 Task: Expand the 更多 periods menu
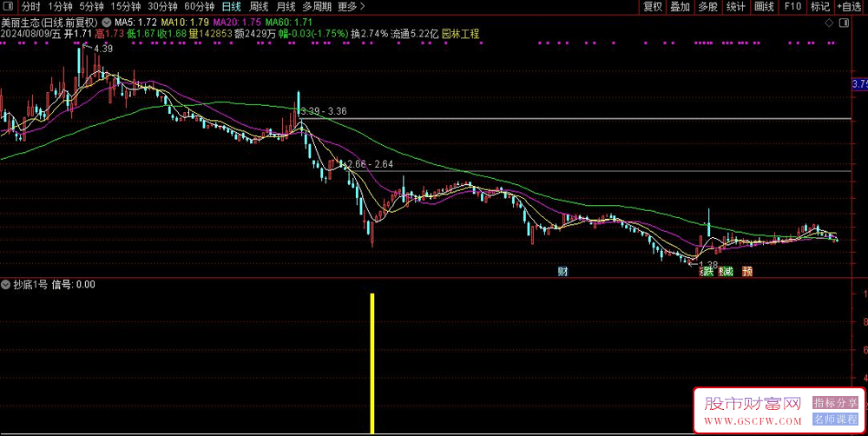pyautogui.click(x=351, y=7)
